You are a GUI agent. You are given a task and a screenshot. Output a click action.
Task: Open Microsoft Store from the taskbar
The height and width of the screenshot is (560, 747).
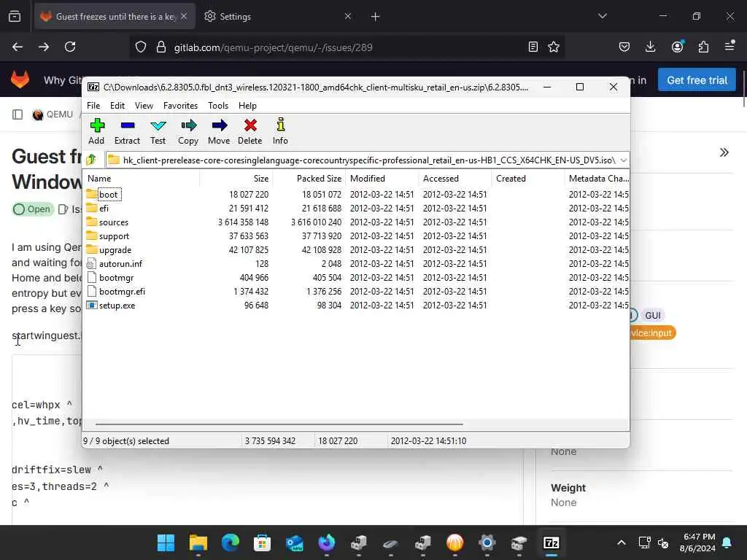point(263,542)
